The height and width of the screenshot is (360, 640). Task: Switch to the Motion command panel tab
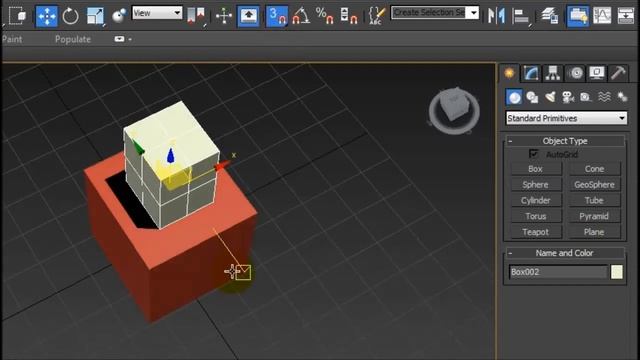(576, 73)
